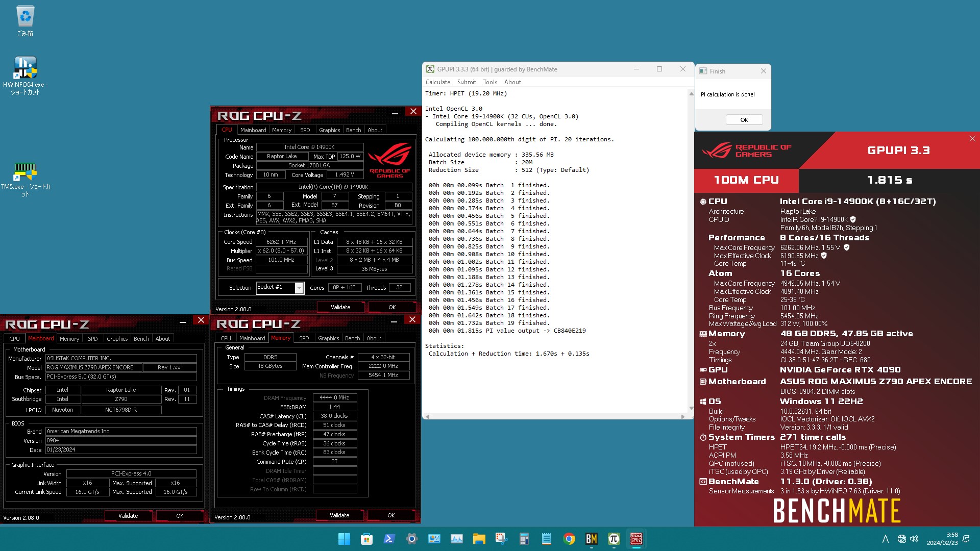Click OK in the Mainboard CPU-Z window
This screenshot has height=551, width=980.
point(180,516)
